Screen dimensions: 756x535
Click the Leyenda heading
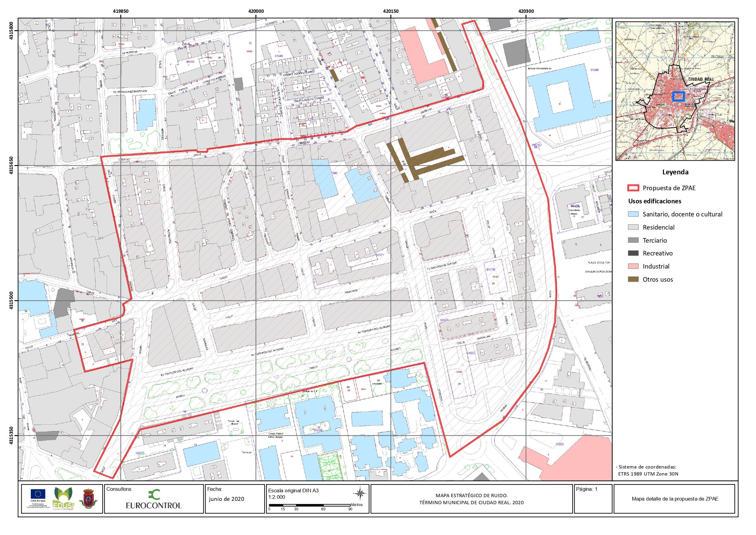[675, 172]
